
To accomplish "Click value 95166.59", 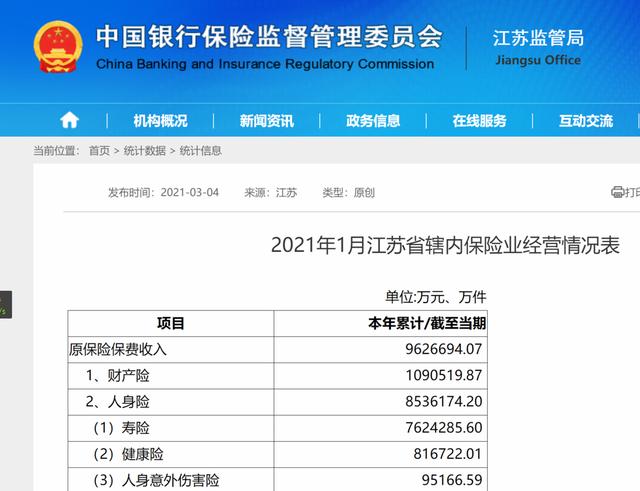I will 452,480.
